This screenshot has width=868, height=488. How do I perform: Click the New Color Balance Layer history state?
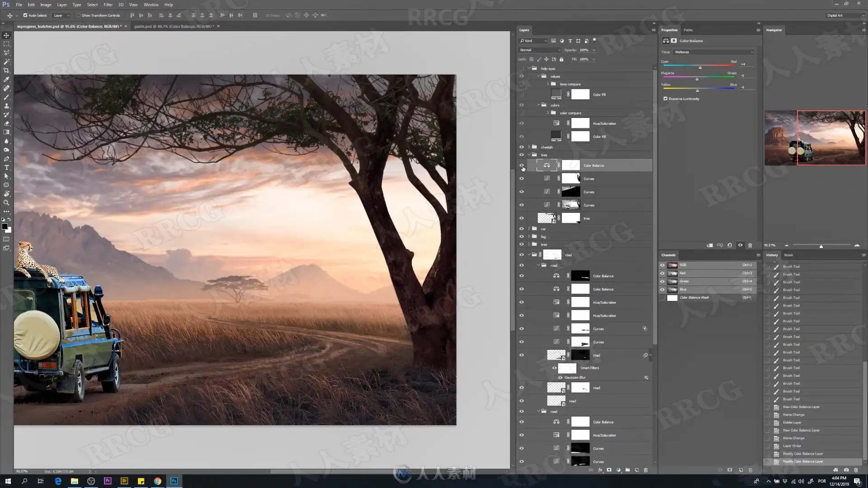click(x=801, y=407)
